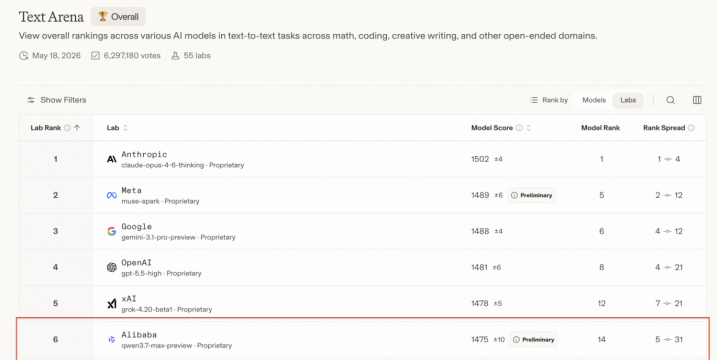Switch ranking to Labs
Viewport: 717px width, 360px height.
(628, 100)
